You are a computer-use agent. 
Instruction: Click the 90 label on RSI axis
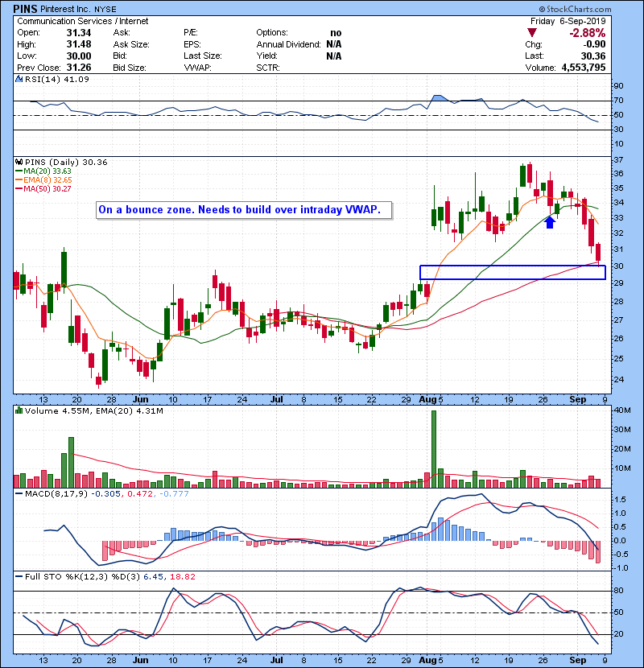618,86
